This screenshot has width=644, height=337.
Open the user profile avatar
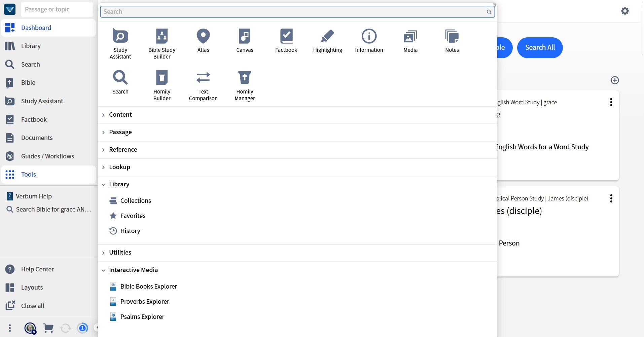point(30,328)
